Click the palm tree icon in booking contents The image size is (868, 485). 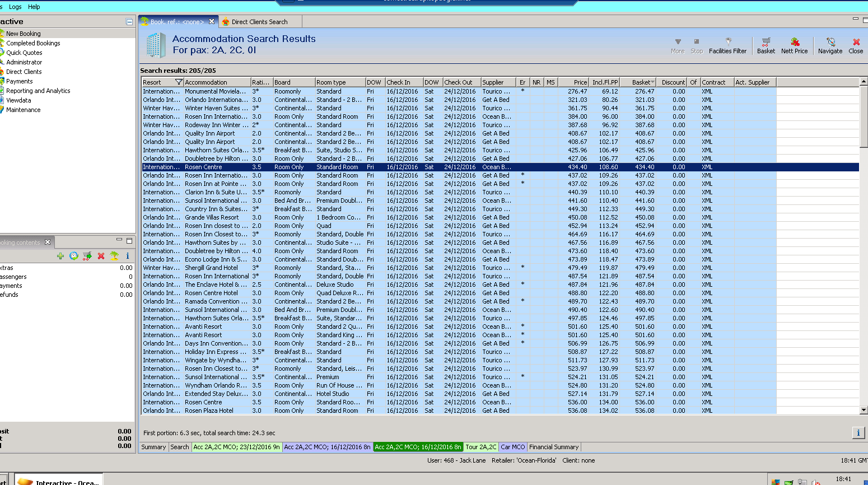coord(114,256)
